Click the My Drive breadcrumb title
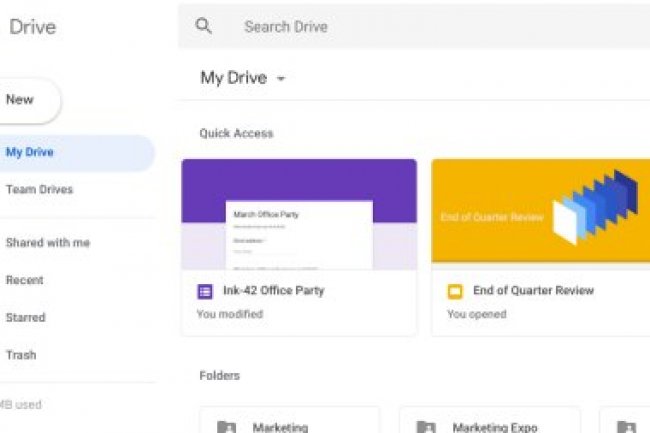 tap(233, 78)
